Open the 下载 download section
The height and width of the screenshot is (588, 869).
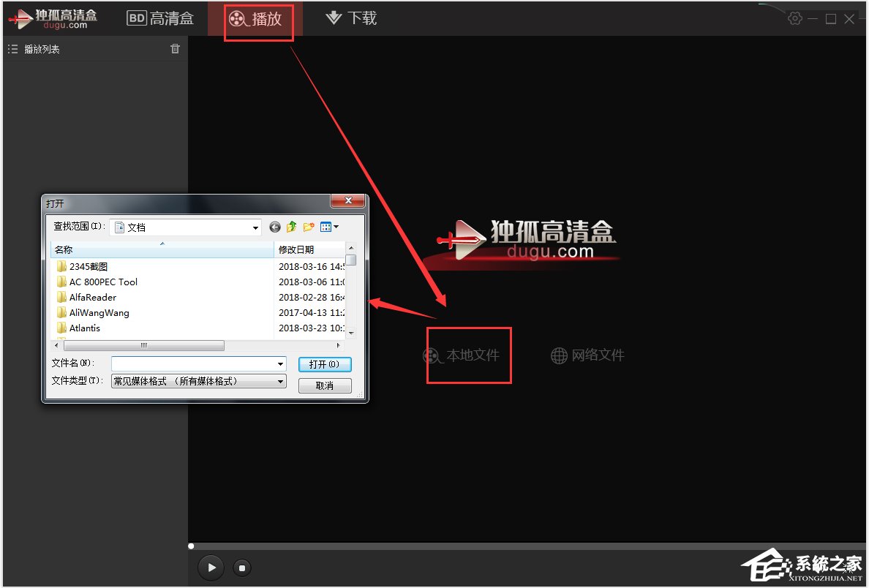click(x=350, y=18)
